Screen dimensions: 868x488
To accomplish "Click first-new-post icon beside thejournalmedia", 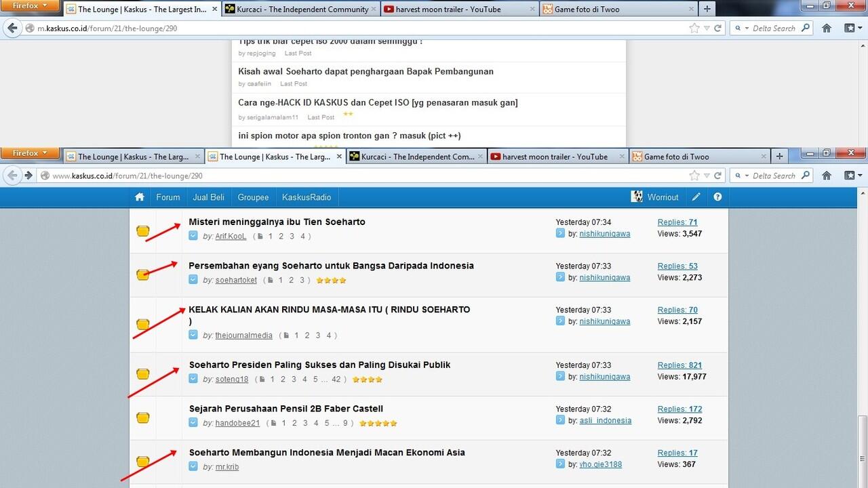I will point(193,335).
